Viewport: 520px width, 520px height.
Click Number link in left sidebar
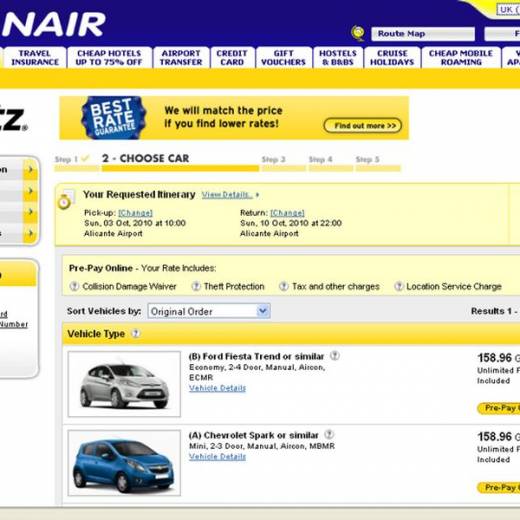coord(14,324)
